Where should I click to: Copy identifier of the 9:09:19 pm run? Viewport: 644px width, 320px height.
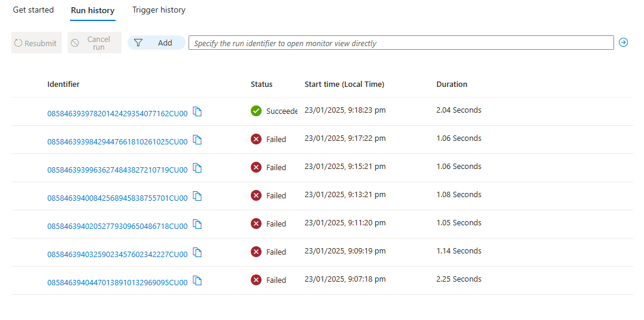pos(198,252)
